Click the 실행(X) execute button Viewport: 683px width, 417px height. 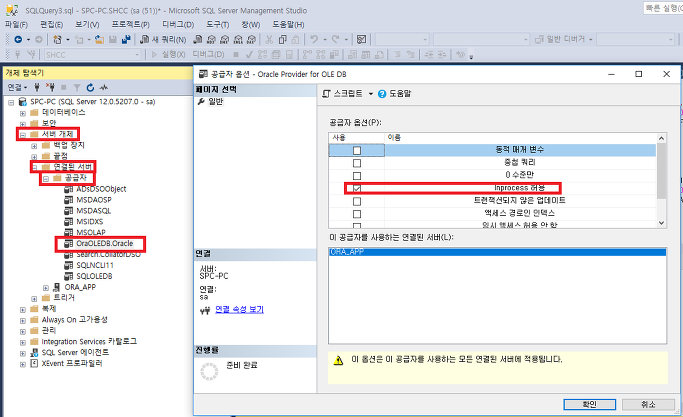point(168,54)
